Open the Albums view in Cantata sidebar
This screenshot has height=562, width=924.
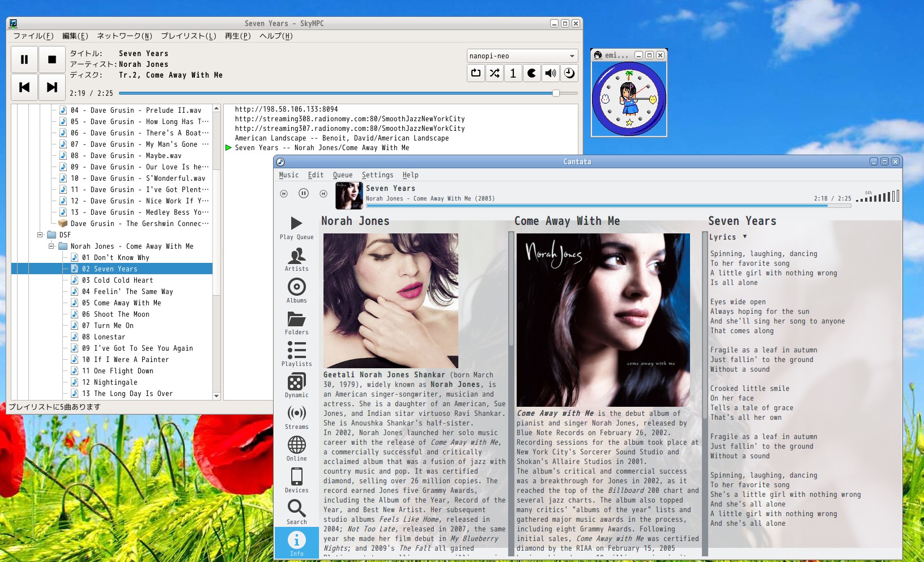[x=296, y=290]
